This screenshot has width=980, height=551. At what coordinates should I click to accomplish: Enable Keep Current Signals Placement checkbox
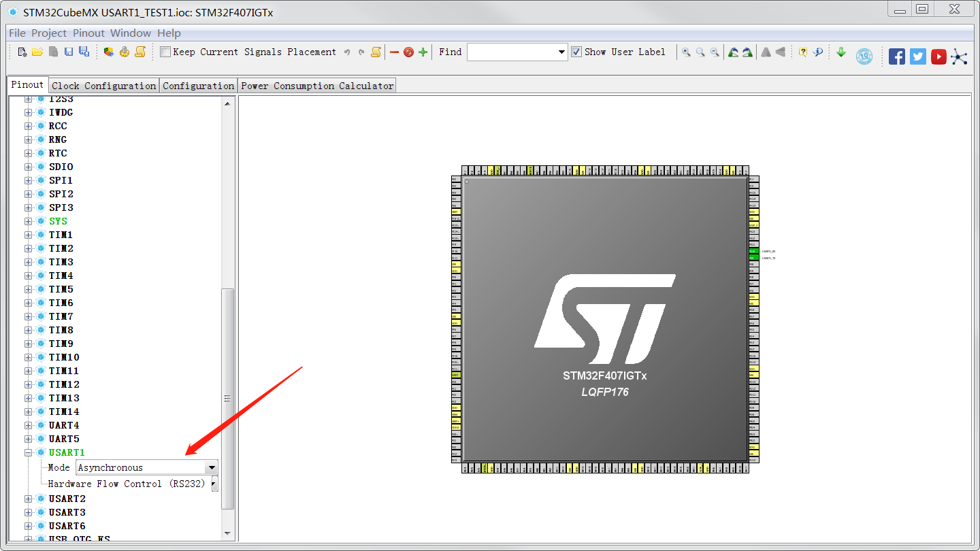tap(165, 52)
